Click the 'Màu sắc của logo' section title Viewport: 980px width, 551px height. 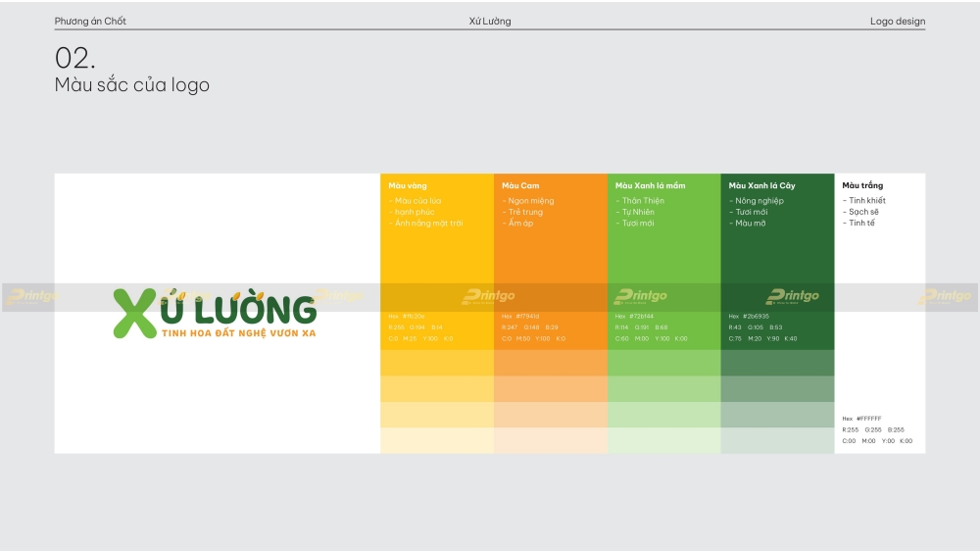tap(132, 85)
